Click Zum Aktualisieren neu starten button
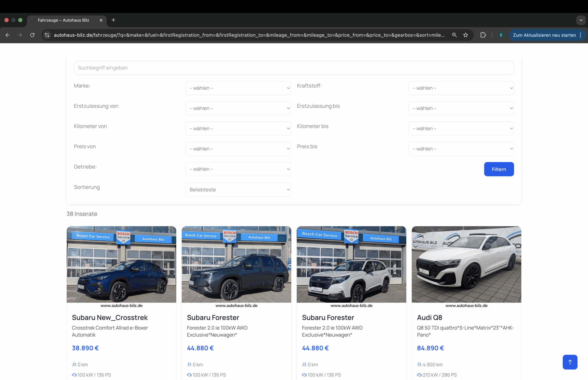The height and width of the screenshot is (380, 588). (544, 35)
